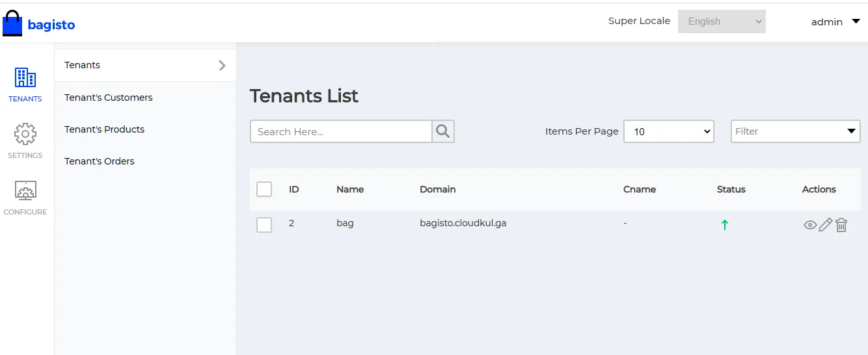The image size is (868, 355).
Task: View tenant bag with the eye icon
Action: tap(810, 225)
